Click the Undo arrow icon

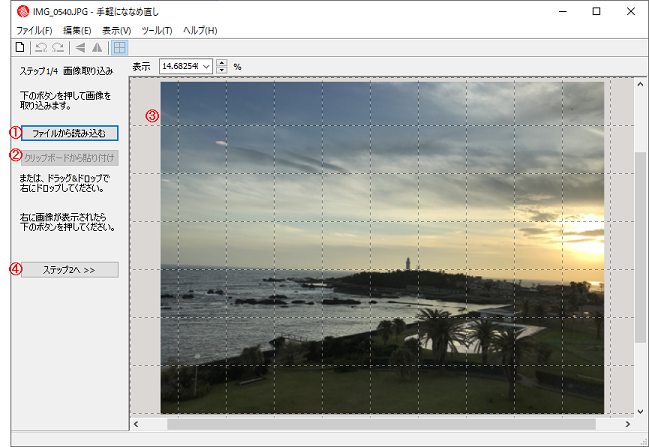pos(41,47)
